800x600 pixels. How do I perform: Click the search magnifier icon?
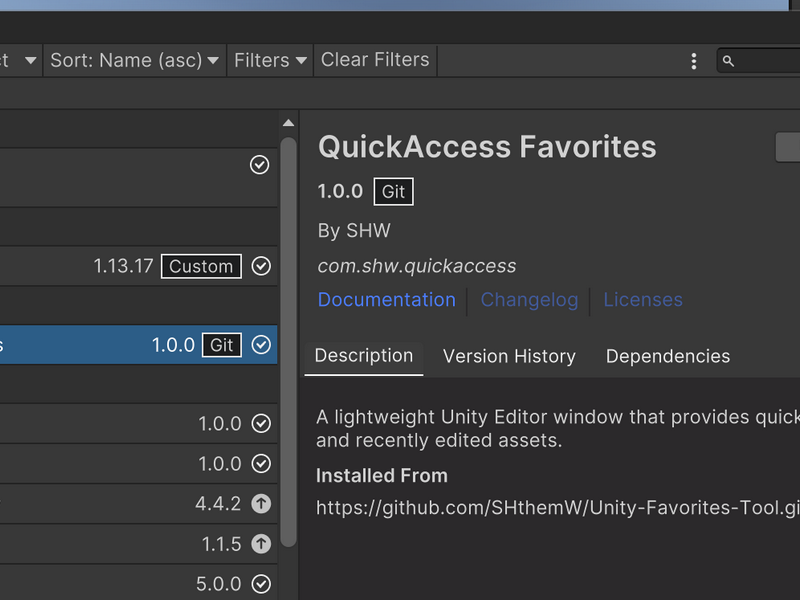point(729,61)
